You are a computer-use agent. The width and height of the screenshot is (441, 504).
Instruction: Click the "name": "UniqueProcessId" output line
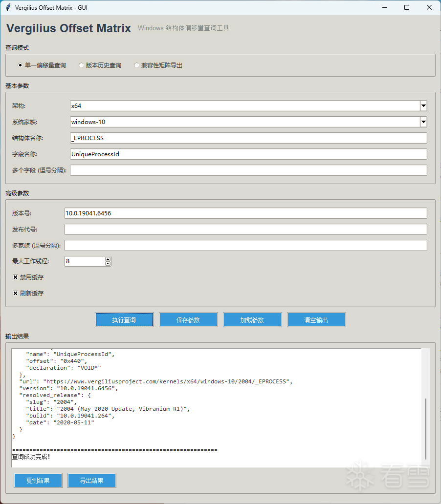point(70,354)
